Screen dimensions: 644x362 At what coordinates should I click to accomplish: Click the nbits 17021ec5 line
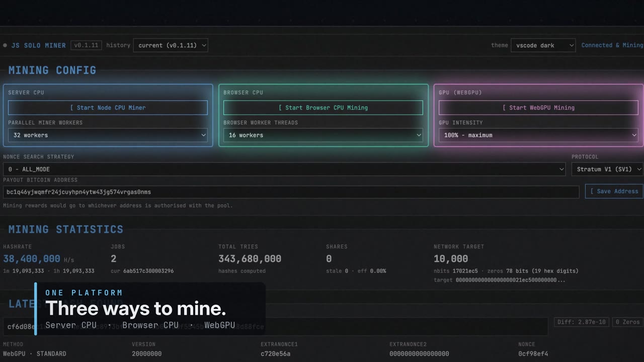506,271
